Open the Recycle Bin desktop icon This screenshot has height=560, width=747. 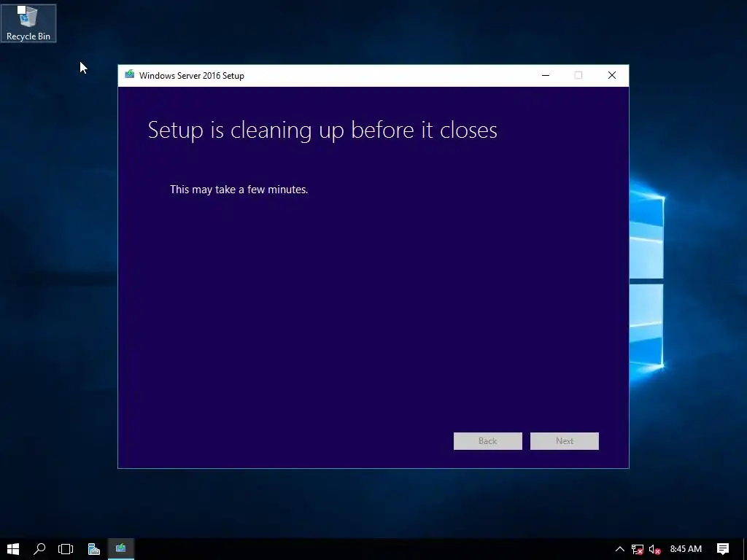tap(28, 23)
